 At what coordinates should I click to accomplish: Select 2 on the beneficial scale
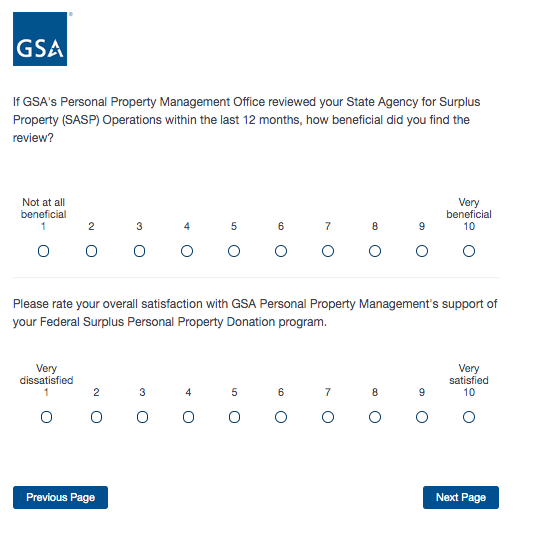(91, 251)
